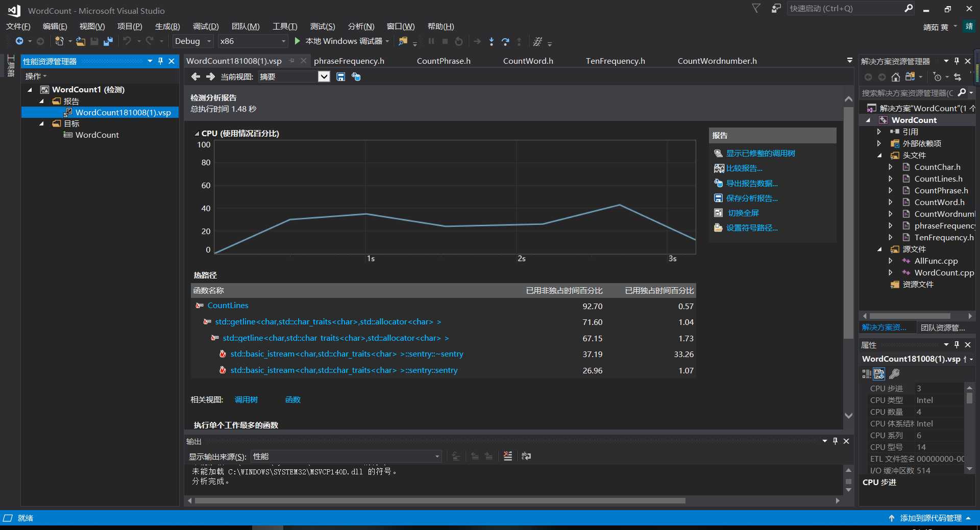Click the Step Over debug icon
The image size is (980, 530).
(505, 41)
